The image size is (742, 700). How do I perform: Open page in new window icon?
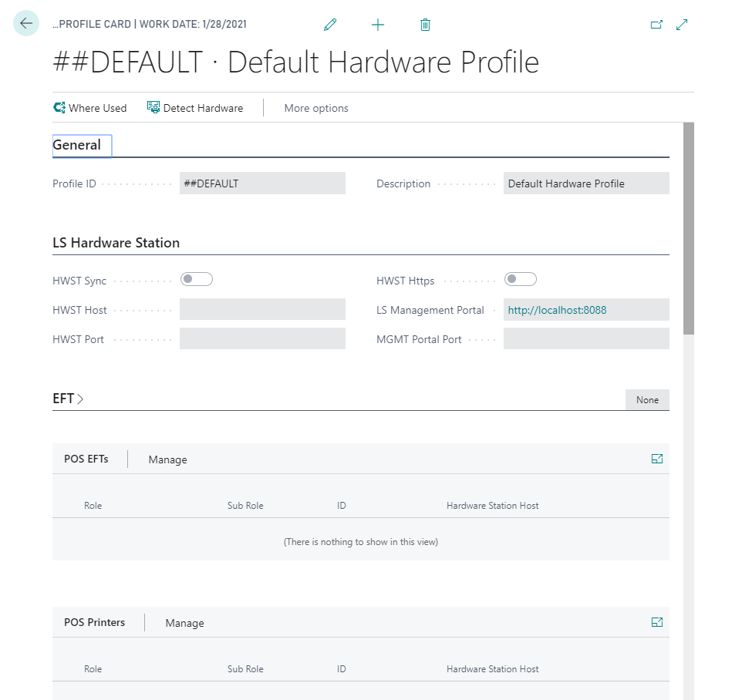tap(656, 25)
